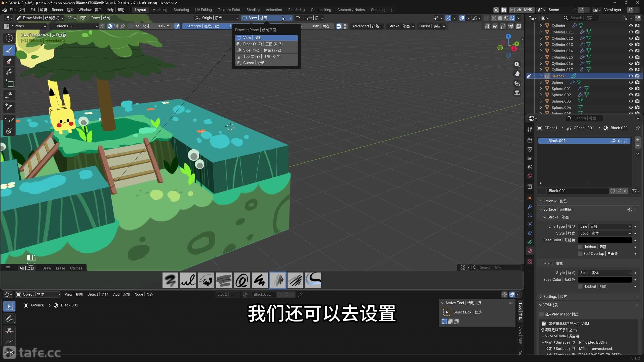Adjust the brush Strength slider
Image resolution: width=644 pixels, height=362 pixels.
pyautogui.click(x=207, y=26)
